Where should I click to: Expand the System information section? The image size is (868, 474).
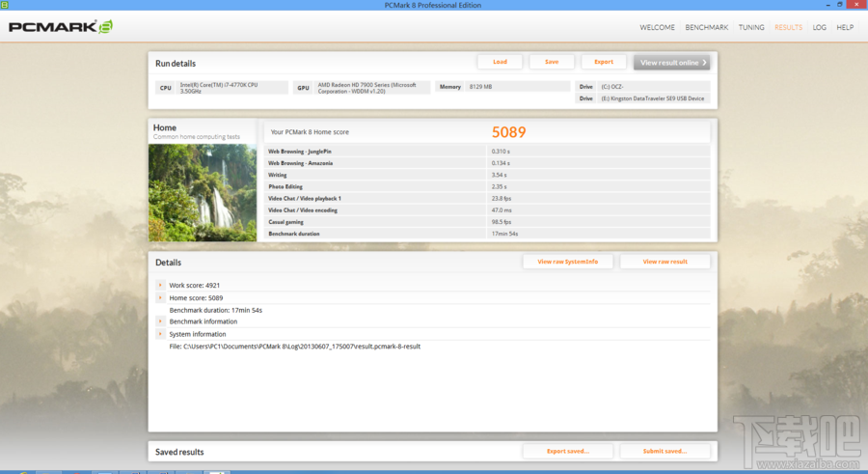pyautogui.click(x=160, y=334)
